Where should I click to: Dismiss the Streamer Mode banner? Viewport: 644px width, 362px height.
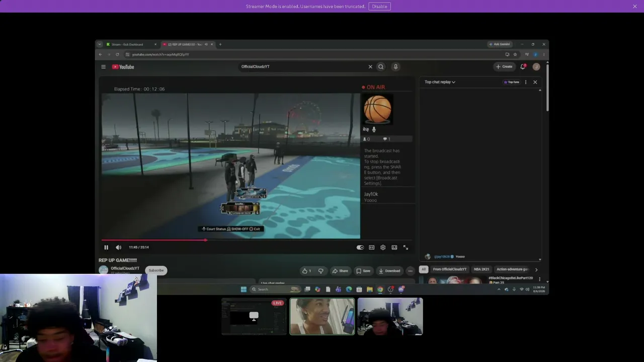635,7
